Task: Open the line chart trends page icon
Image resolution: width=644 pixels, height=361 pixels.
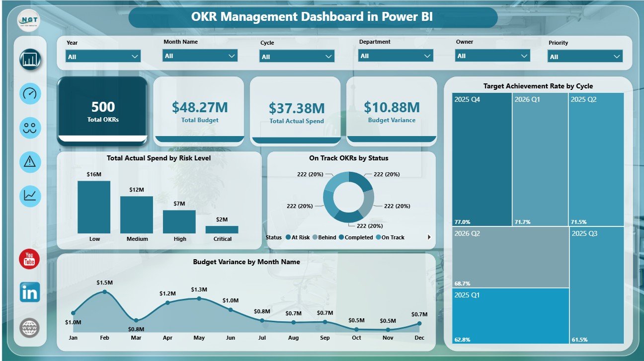Action: click(30, 195)
